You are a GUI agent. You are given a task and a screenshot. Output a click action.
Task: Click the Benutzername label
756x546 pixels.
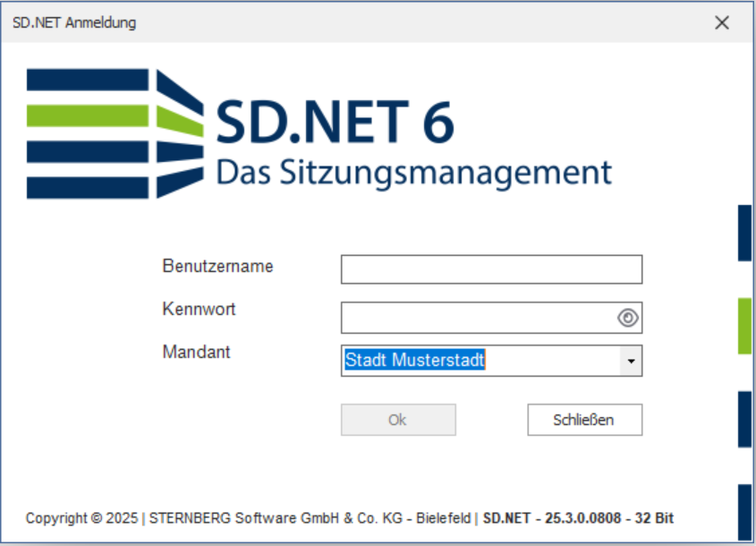pos(217,266)
